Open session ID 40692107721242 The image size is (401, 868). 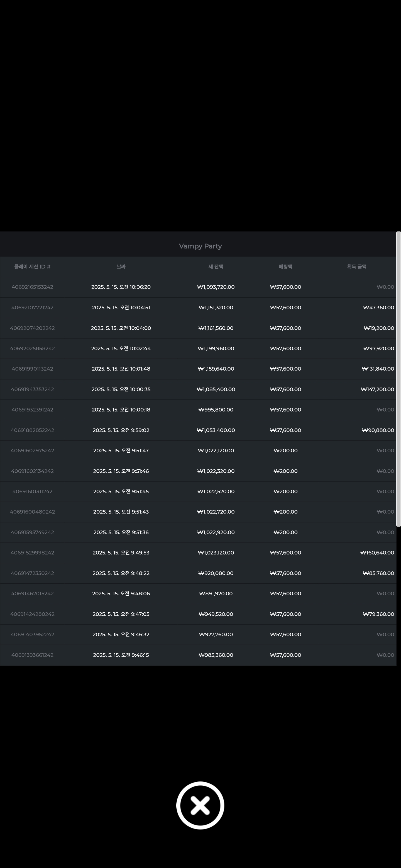point(32,308)
